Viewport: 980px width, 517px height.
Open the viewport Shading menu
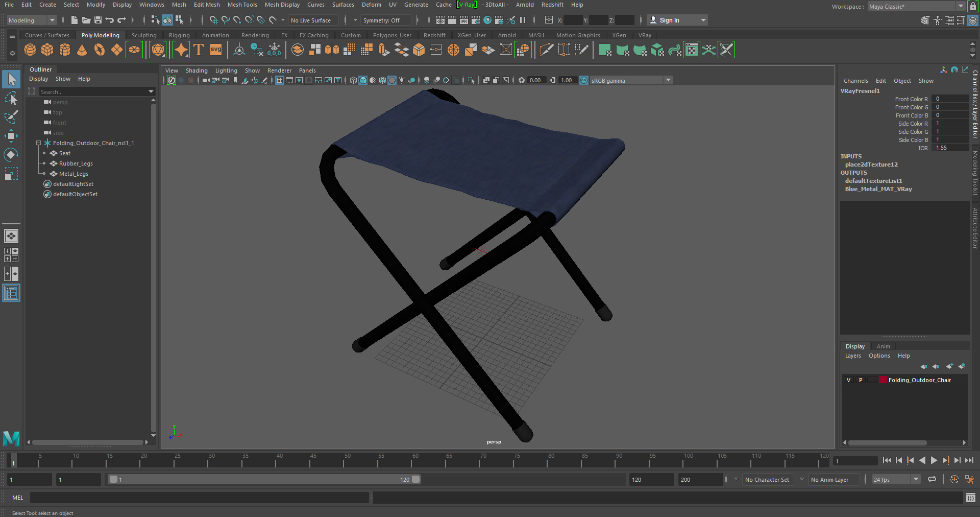click(197, 70)
